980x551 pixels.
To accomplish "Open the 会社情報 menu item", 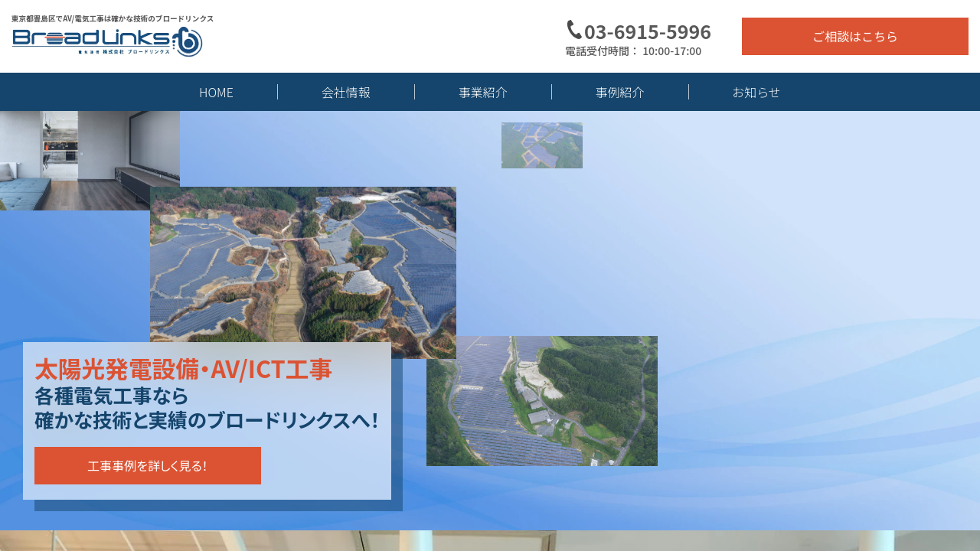I will (346, 92).
